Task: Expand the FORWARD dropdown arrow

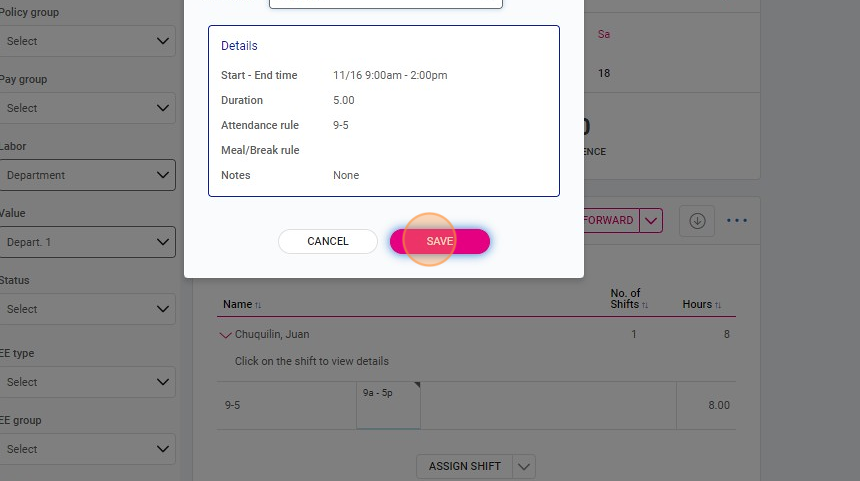Action: click(x=651, y=220)
